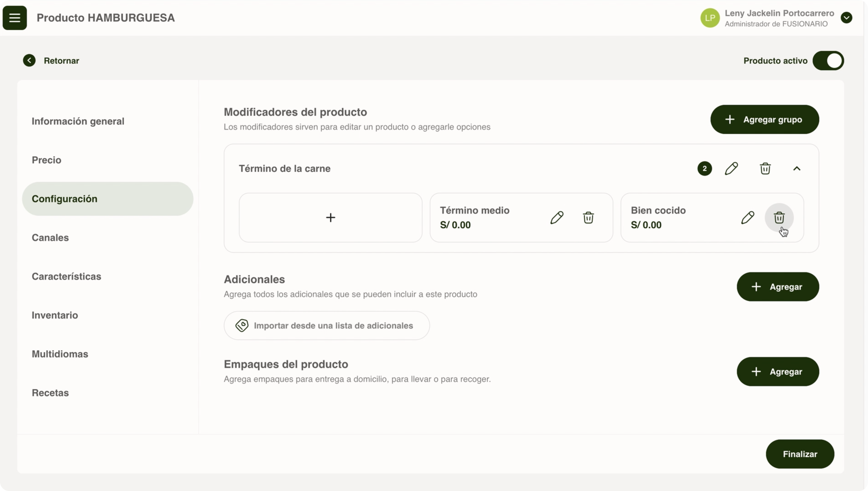This screenshot has width=868, height=491.
Task: Switch to the Precio section
Action: [x=47, y=160]
